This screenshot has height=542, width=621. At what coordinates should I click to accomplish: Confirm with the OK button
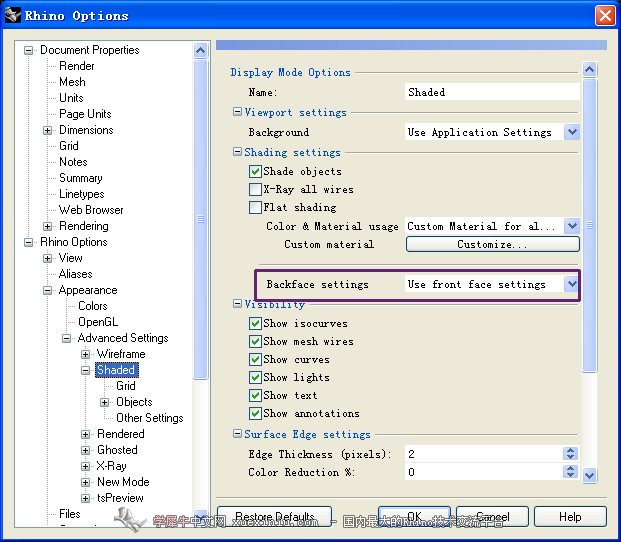point(414,516)
